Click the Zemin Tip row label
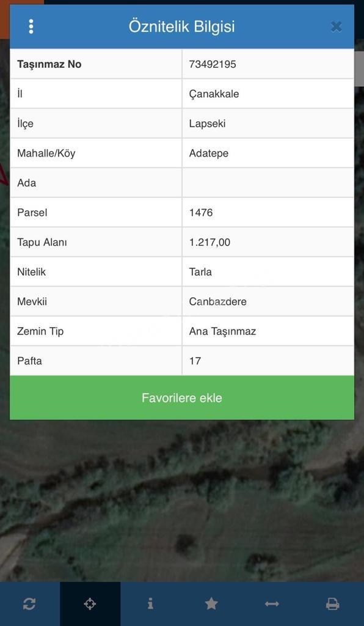The width and height of the screenshot is (364, 626). tap(40, 331)
